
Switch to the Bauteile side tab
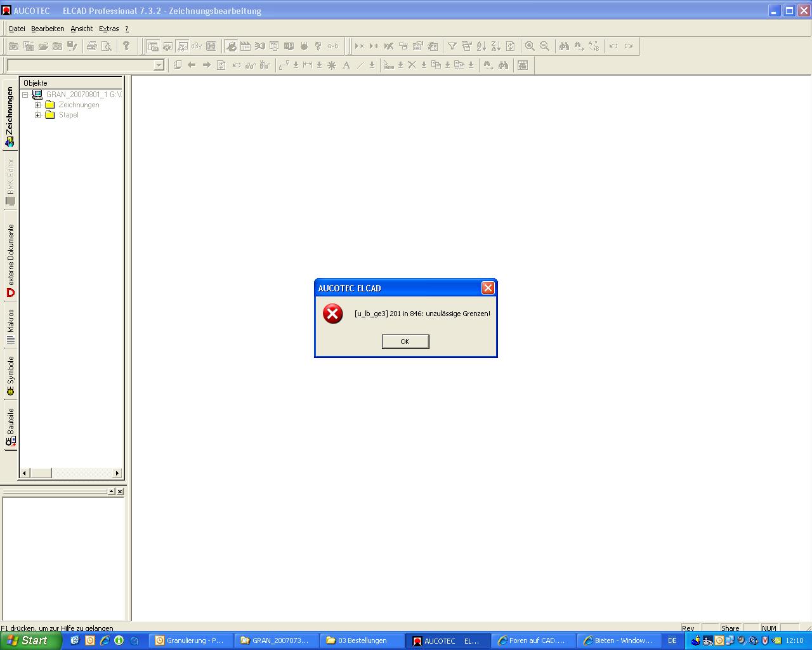pos(10,427)
